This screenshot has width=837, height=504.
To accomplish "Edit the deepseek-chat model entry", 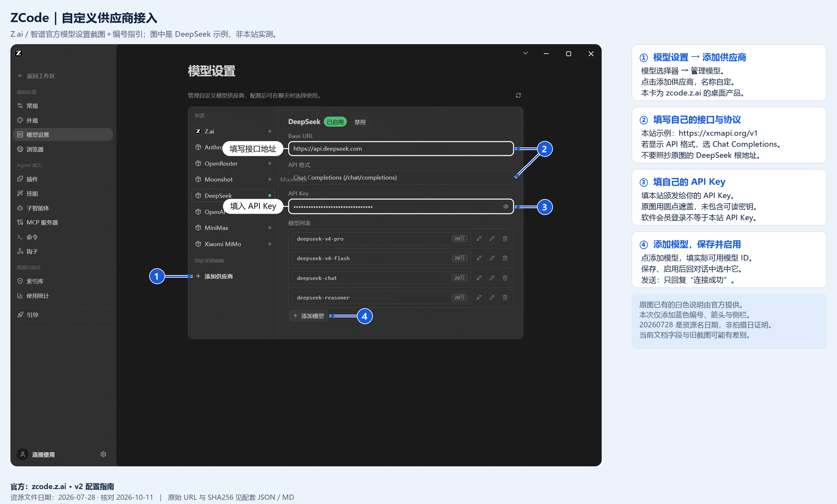I will click(492, 278).
